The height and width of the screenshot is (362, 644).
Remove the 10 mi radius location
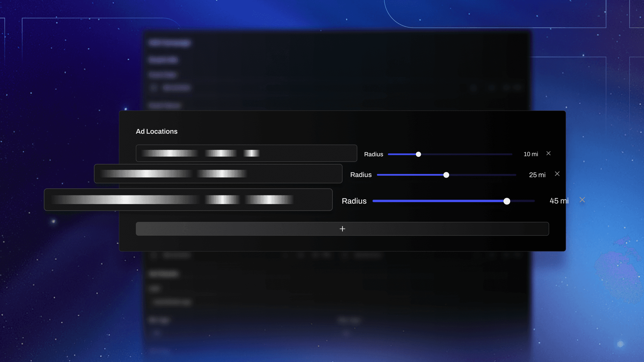(x=548, y=153)
